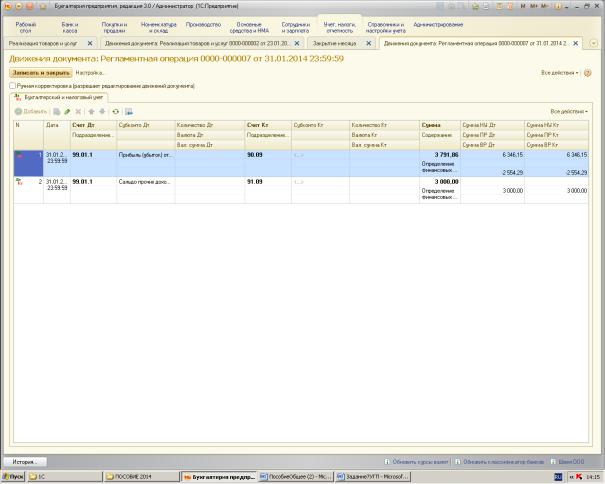Click the help question mark icon
Viewport: 605px width, 484px height.
(587, 73)
